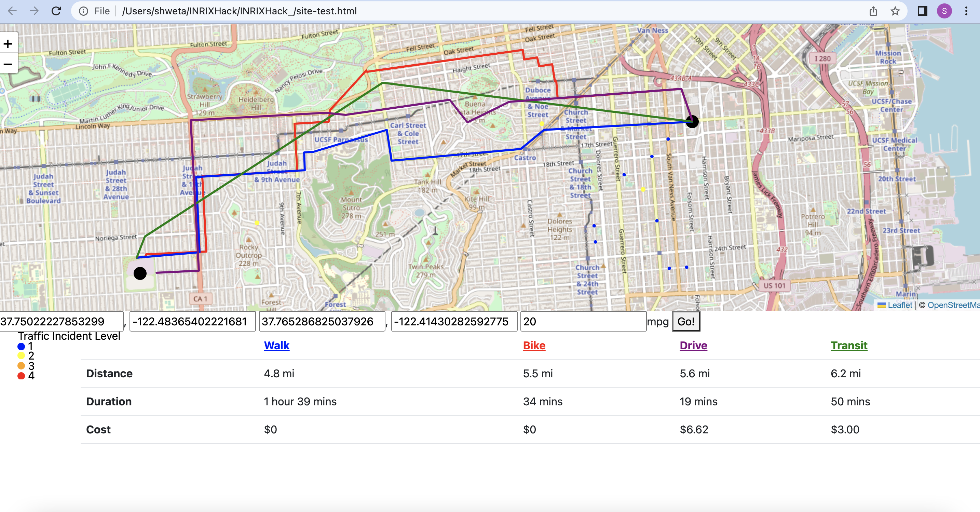The height and width of the screenshot is (512, 980).
Task: Click the share page icon
Action: [873, 11]
